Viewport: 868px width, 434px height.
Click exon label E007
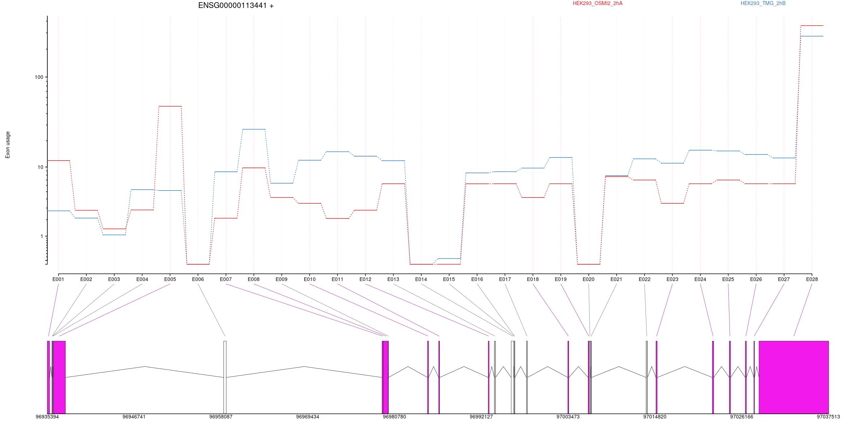point(226,279)
